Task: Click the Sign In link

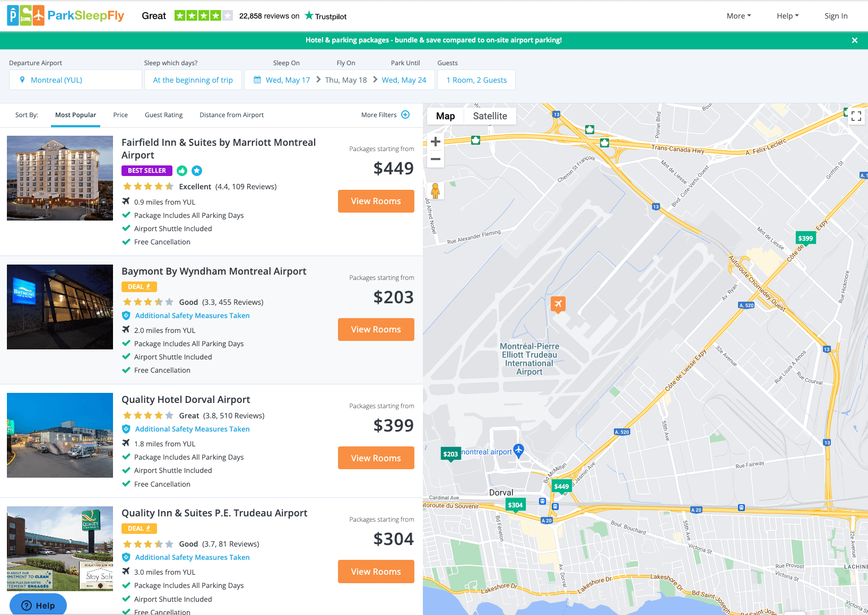Action: [x=836, y=16]
